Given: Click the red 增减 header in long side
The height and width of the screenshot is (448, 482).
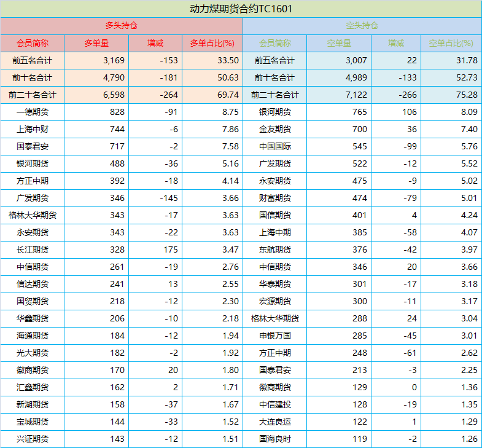Looking at the screenshot, I should 155,43.
